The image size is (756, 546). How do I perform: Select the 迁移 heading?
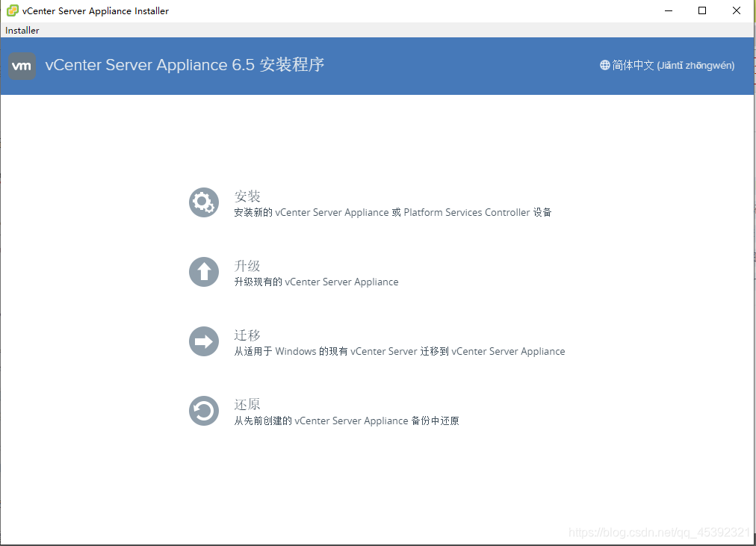[247, 335]
